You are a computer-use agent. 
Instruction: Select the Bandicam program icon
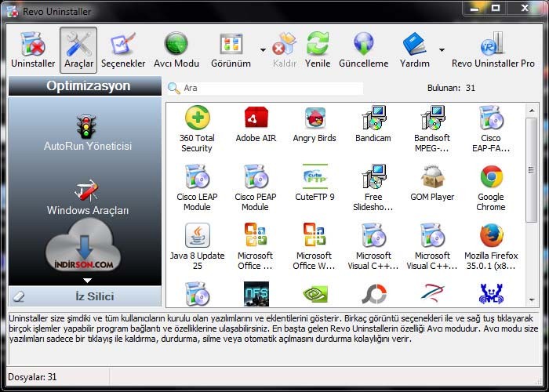pyautogui.click(x=373, y=118)
